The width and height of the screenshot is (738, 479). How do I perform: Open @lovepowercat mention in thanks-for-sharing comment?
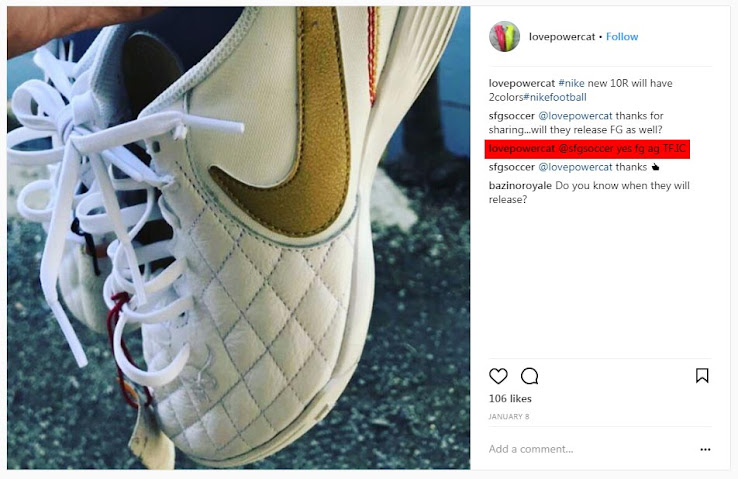click(x=575, y=116)
